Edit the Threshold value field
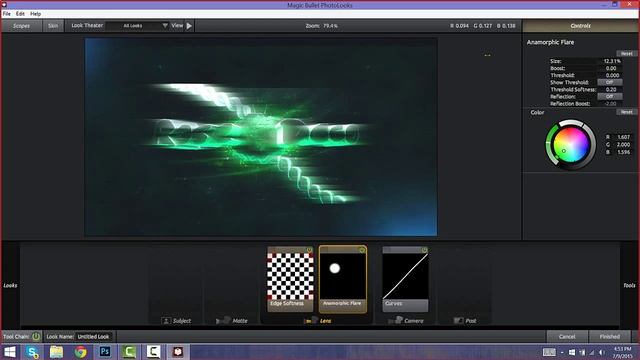Screen dimensions: 640x360 (611, 76)
